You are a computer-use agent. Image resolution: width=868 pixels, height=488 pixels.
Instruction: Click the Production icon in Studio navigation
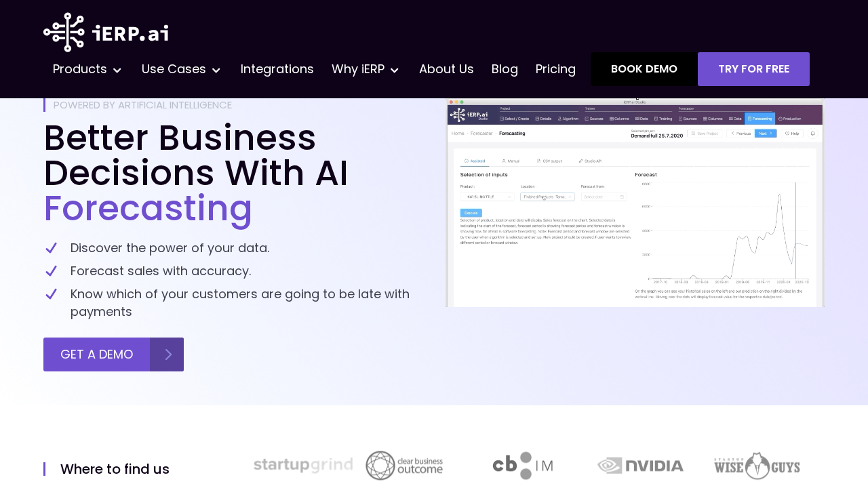[789, 119]
